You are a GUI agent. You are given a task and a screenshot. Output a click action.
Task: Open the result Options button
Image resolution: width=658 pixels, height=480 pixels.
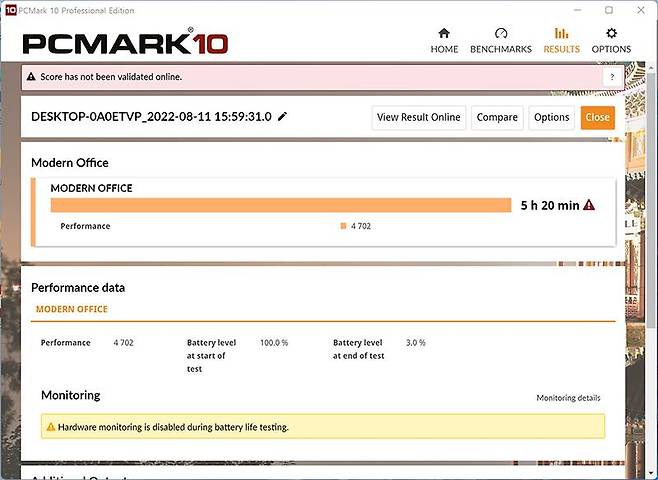point(551,117)
